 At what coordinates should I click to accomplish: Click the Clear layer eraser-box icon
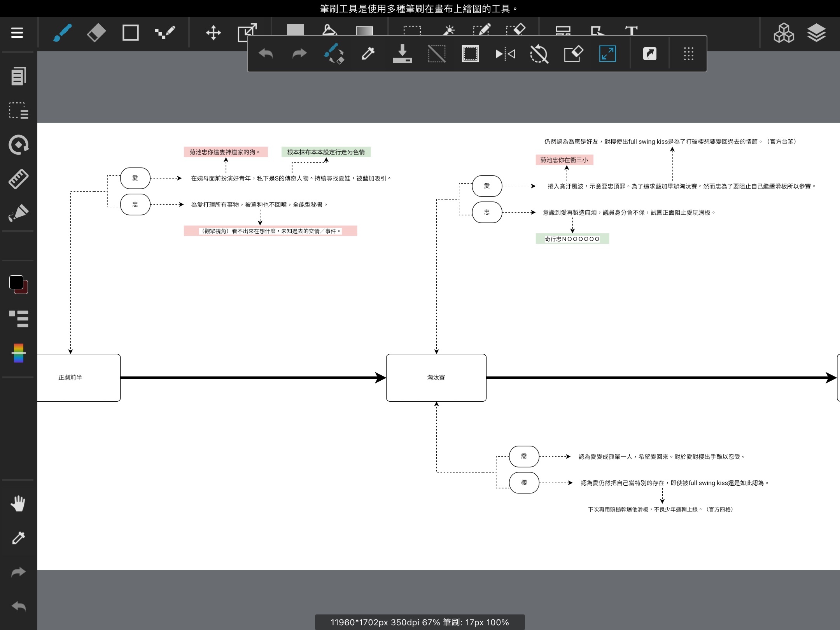point(574,54)
